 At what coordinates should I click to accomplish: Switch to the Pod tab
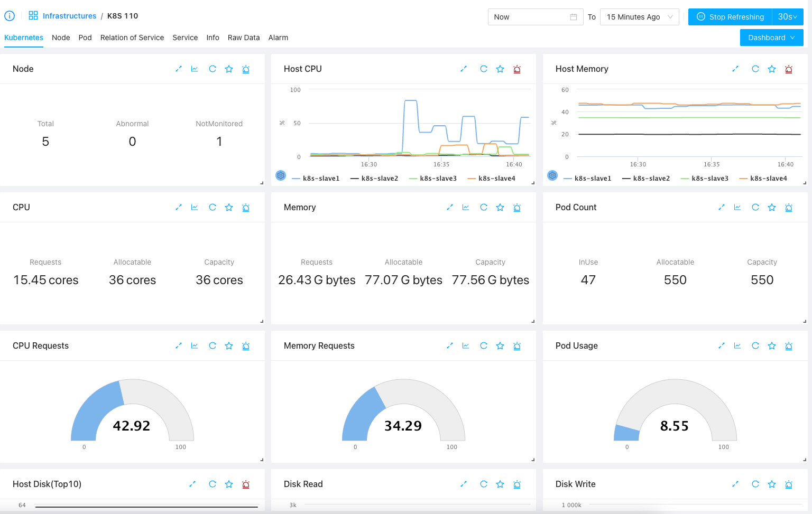coord(85,38)
